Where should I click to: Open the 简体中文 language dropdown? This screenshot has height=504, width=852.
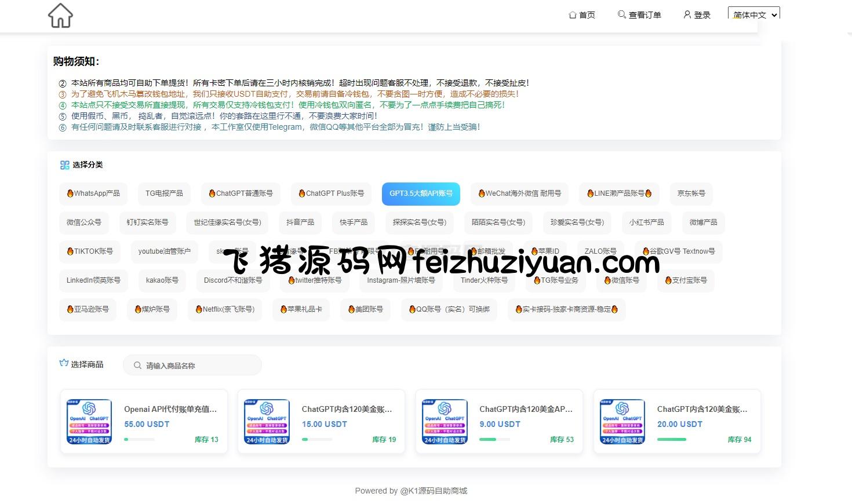754,14
